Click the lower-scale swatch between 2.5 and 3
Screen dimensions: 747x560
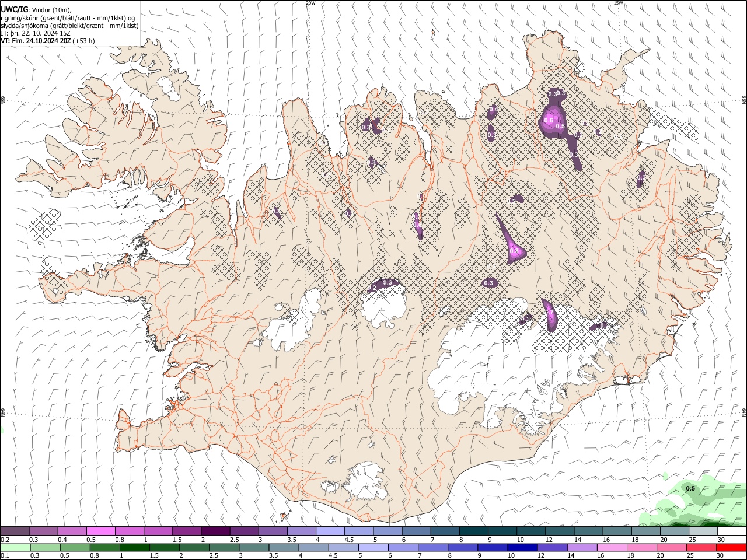point(224,547)
